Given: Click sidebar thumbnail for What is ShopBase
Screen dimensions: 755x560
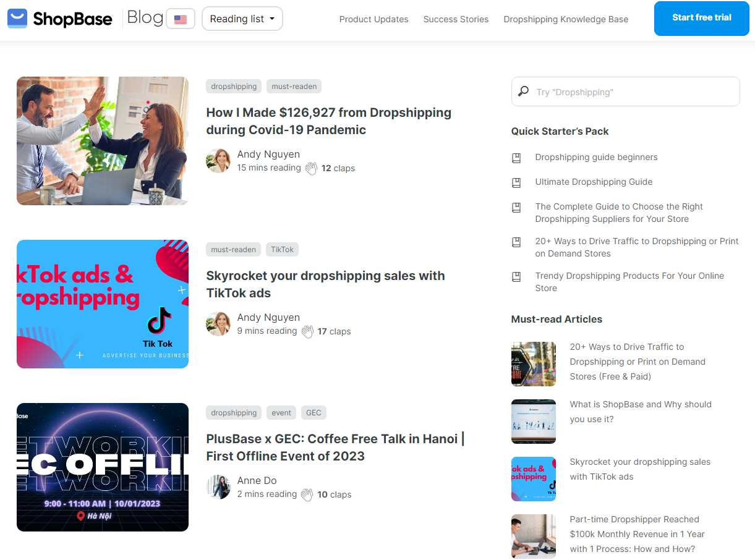Looking at the screenshot, I should coord(534,422).
